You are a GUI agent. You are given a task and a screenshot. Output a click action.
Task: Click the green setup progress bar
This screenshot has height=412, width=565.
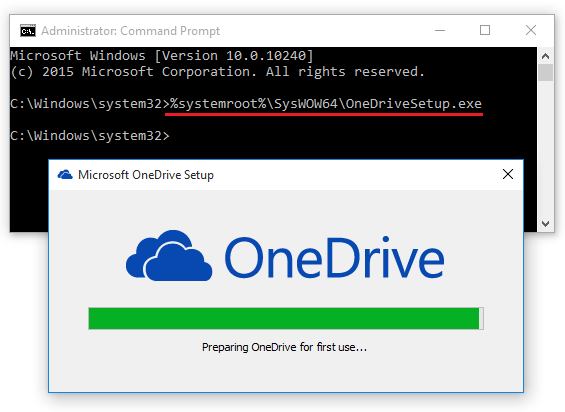click(x=286, y=318)
